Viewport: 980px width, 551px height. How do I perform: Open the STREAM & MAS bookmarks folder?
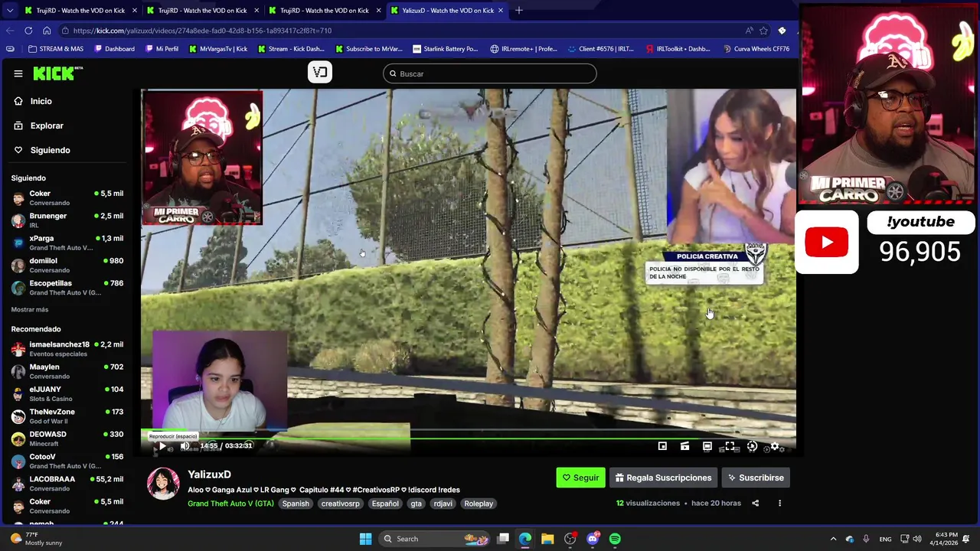click(x=56, y=49)
